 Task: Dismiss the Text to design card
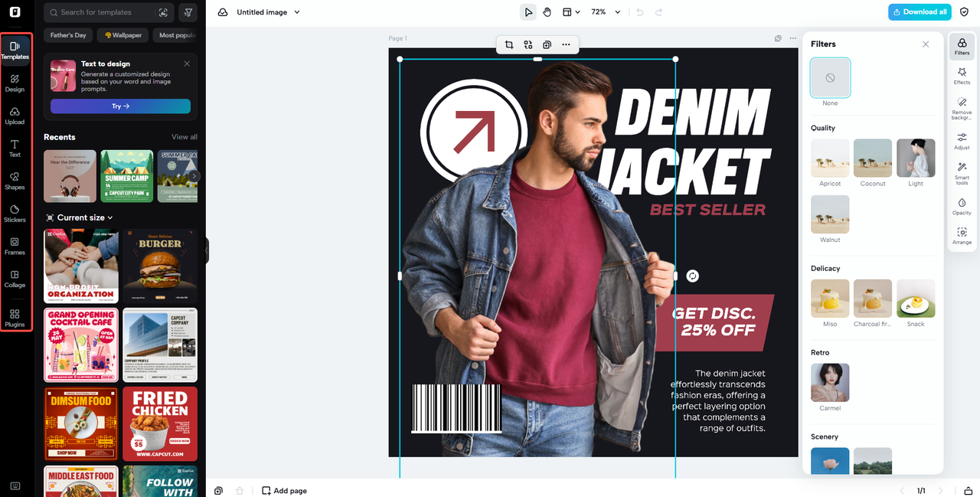tap(187, 64)
